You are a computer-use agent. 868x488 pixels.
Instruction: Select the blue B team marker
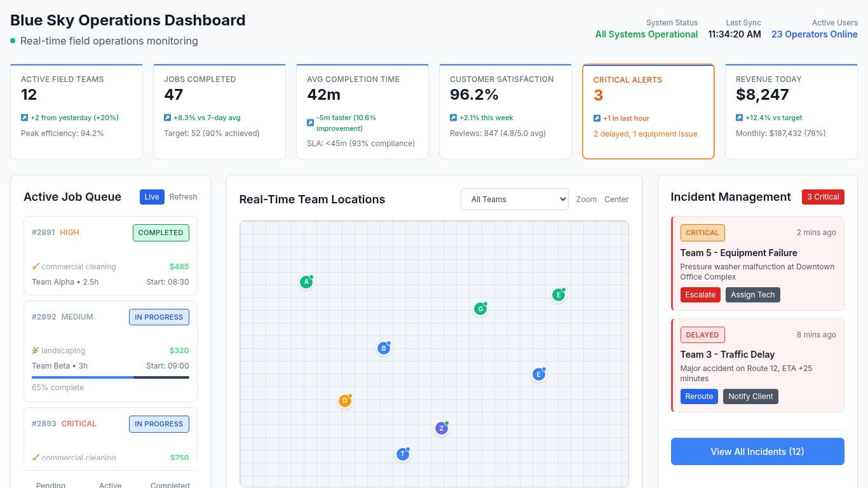383,348
